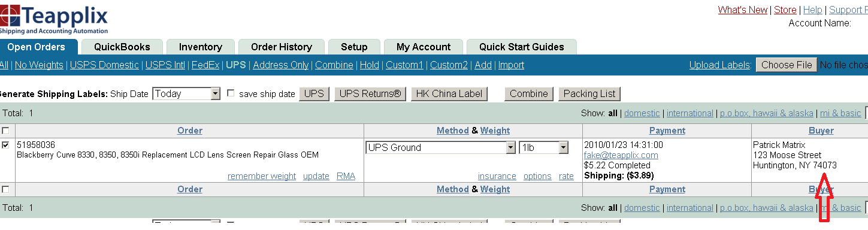Image resolution: width=868 pixels, height=230 pixels.
Task: Filter orders by FedEx
Action: (205, 65)
